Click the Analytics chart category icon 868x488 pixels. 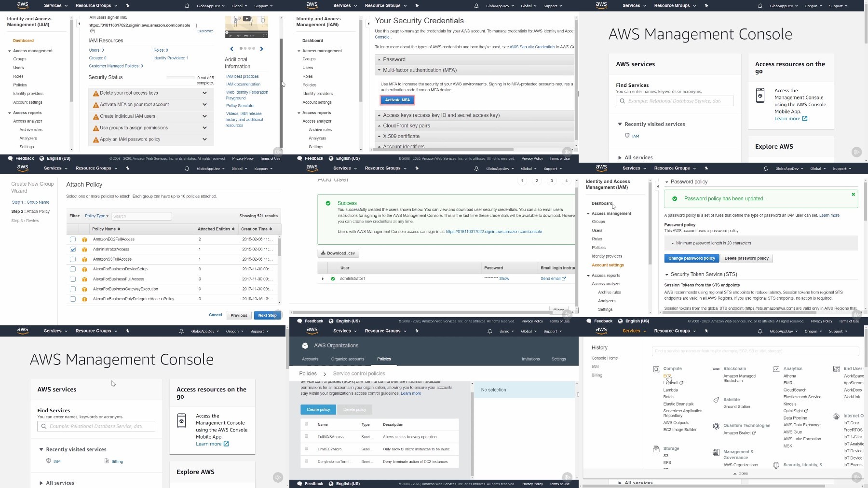(x=776, y=369)
